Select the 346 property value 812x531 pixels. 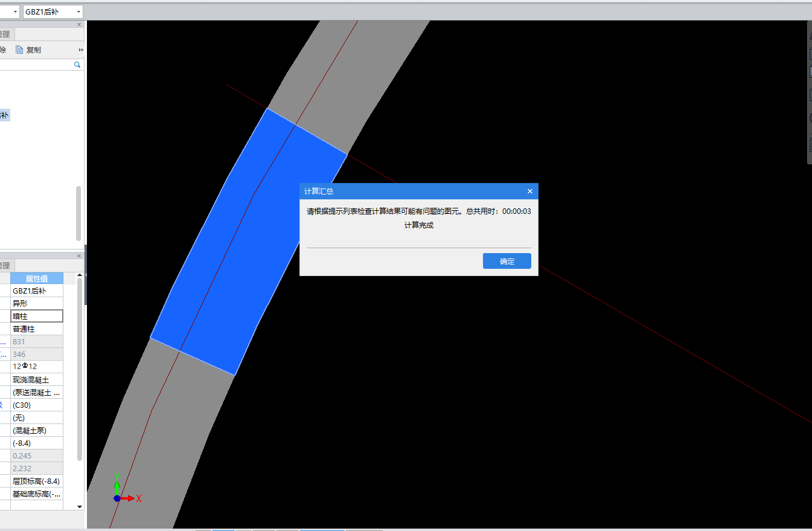(x=37, y=354)
